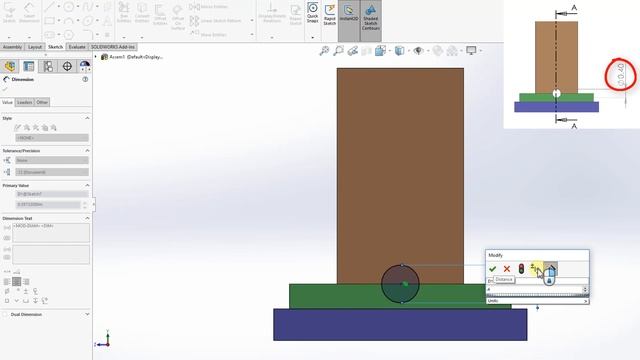Select the Smart Dimension tool

click(29, 13)
